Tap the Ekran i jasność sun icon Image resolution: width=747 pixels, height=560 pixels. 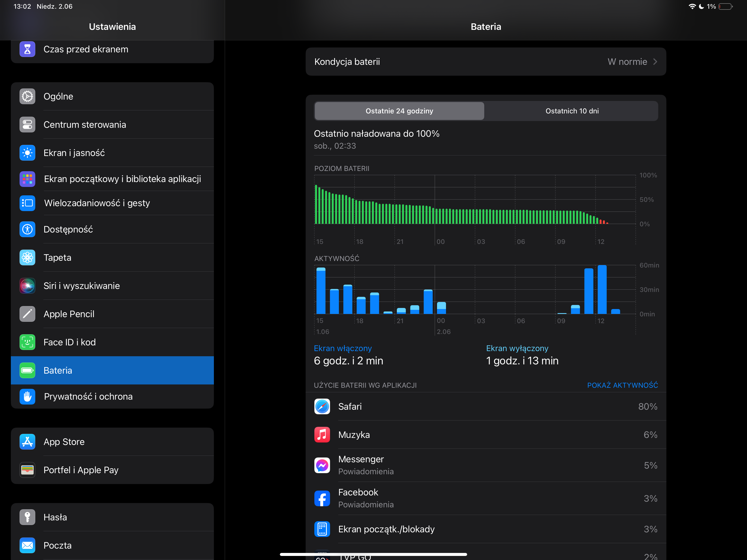click(27, 153)
